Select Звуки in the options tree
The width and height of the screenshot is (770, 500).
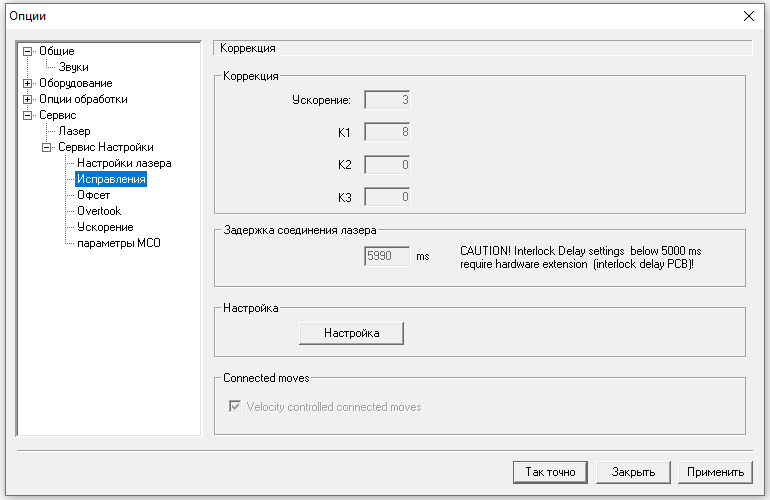73,67
